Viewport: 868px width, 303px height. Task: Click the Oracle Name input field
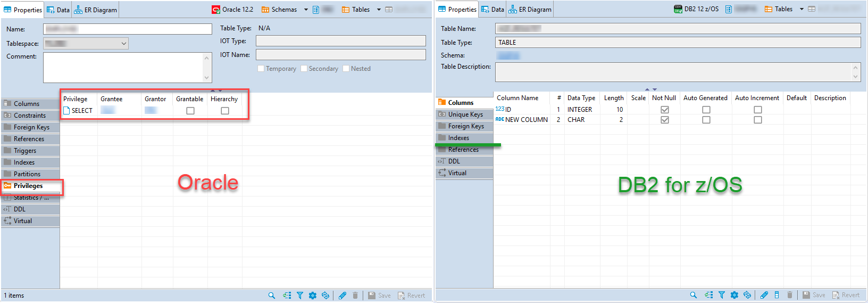pyautogui.click(x=128, y=29)
